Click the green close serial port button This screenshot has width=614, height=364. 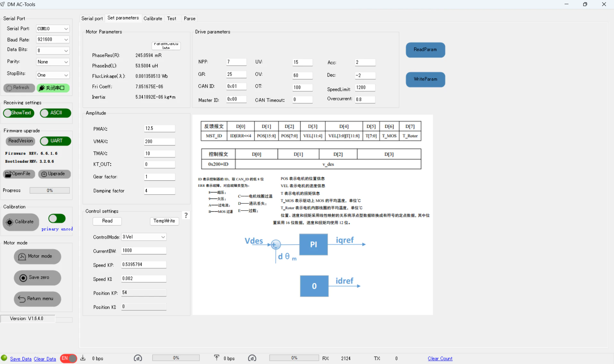tap(53, 88)
